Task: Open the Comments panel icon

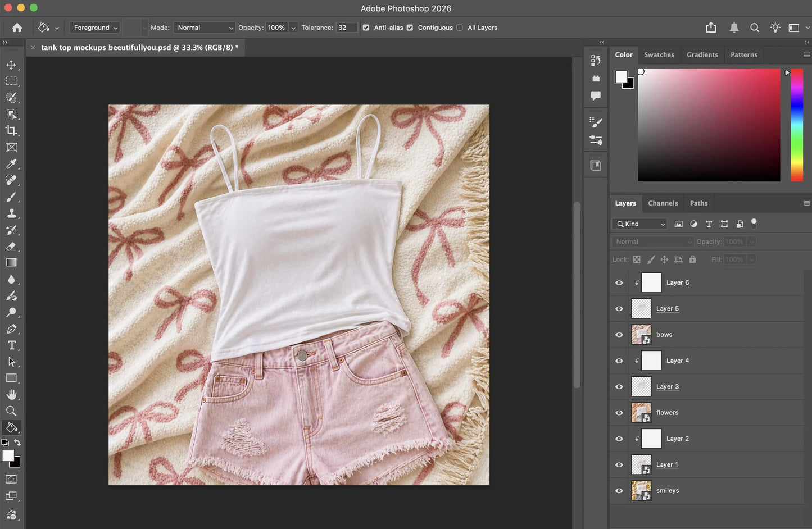Action: pyautogui.click(x=596, y=96)
